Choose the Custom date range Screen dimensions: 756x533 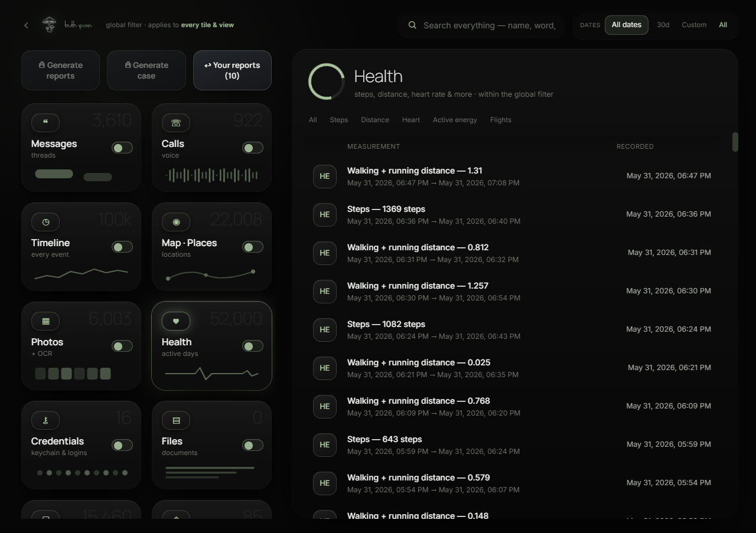pyautogui.click(x=694, y=25)
